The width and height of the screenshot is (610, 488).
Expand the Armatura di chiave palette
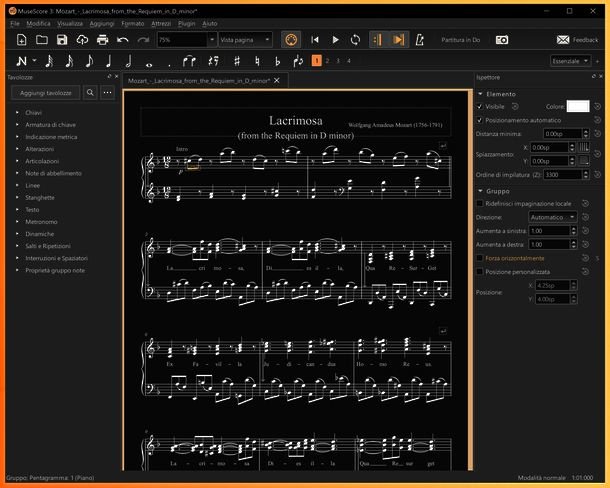point(17,125)
